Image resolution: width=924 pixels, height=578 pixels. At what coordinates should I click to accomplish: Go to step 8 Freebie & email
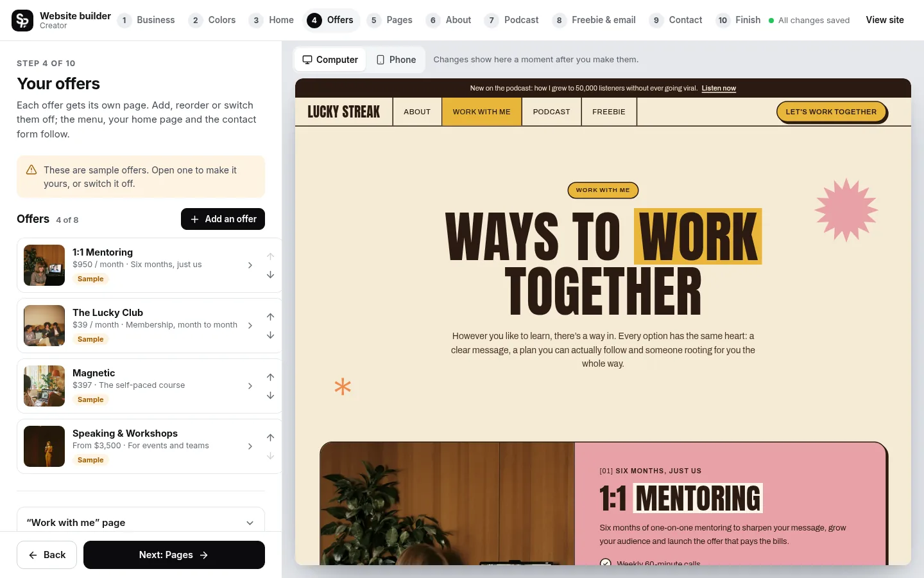594,20
